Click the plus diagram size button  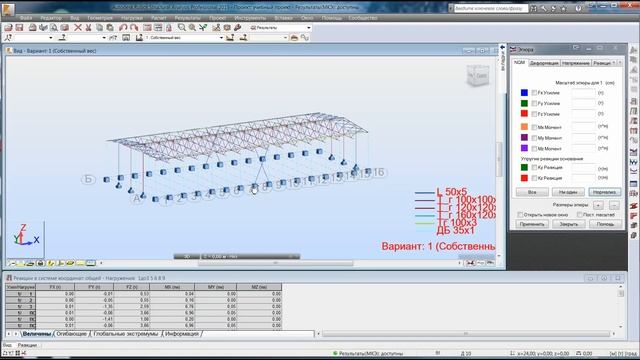point(598,205)
